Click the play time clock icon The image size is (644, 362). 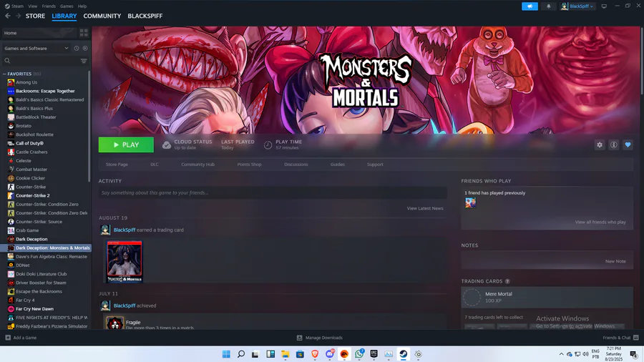(x=268, y=145)
